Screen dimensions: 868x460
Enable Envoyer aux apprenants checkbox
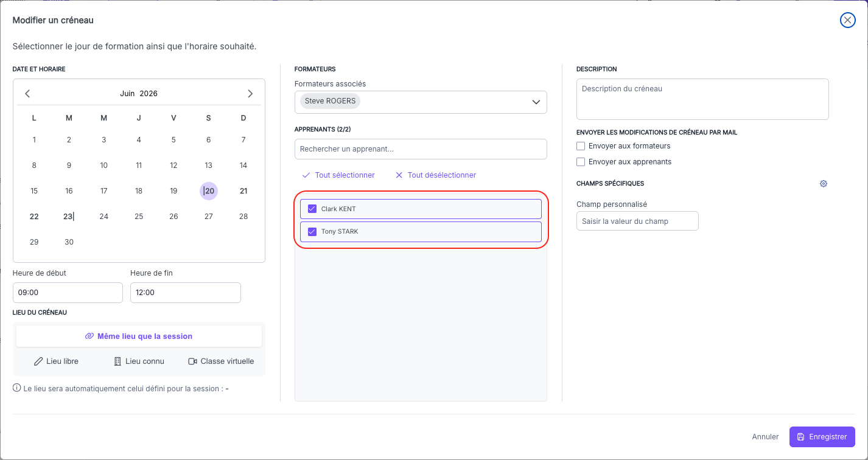[x=581, y=162]
